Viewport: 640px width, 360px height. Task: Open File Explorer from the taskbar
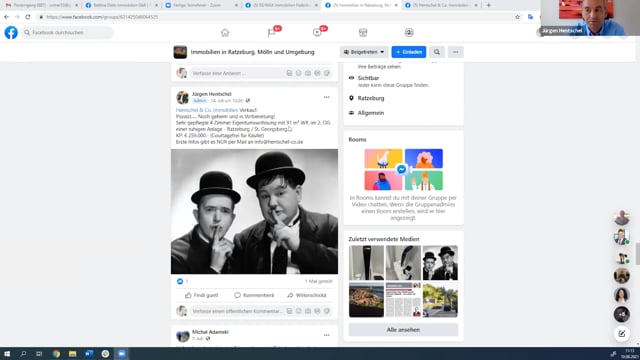tap(72, 354)
